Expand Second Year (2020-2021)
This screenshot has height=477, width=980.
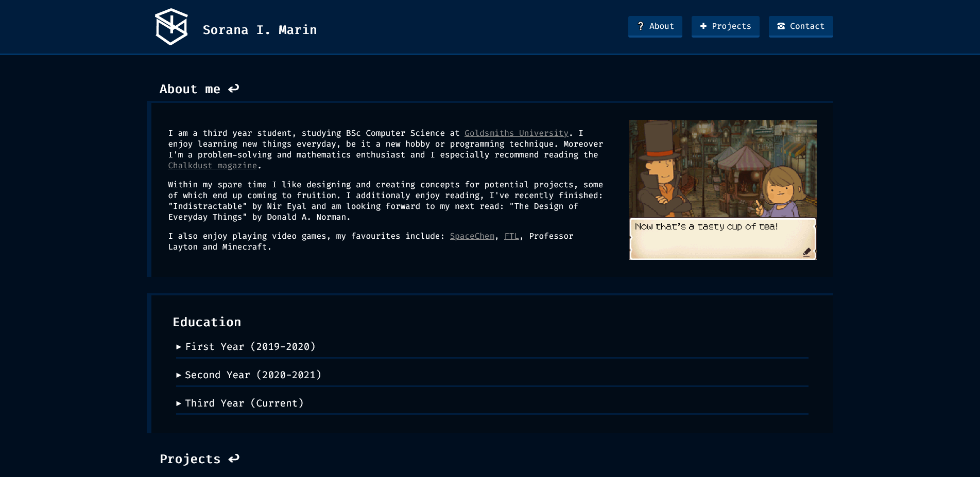(492, 375)
